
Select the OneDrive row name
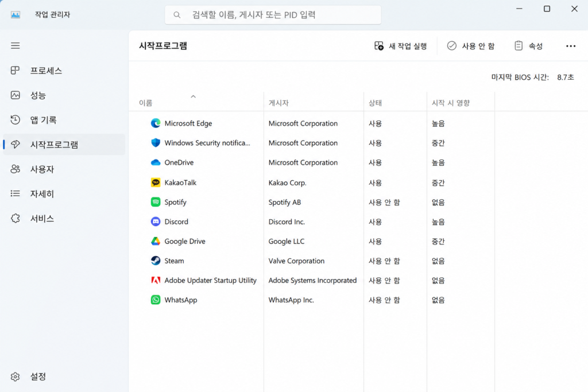point(179,162)
